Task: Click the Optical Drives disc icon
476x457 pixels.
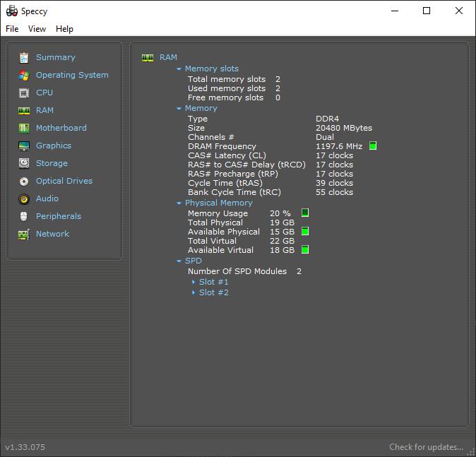Action: pyautogui.click(x=24, y=181)
